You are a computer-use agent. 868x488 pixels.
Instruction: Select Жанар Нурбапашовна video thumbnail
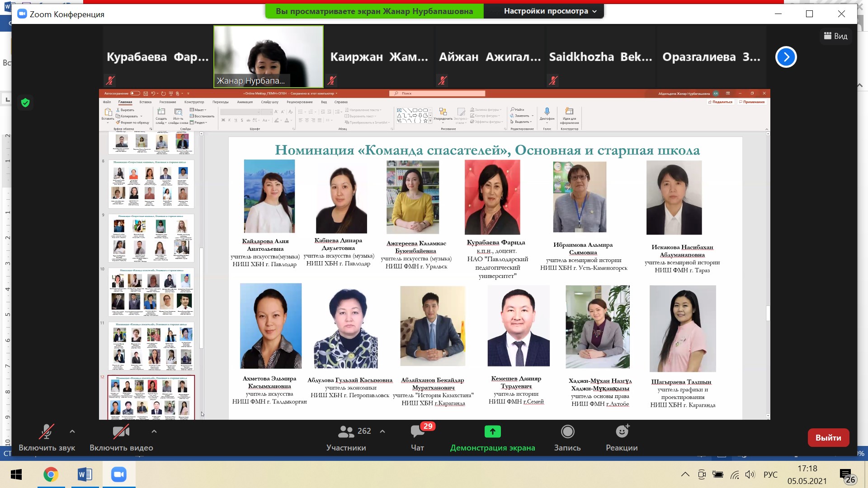pyautogui.click(x=269, y=56)
